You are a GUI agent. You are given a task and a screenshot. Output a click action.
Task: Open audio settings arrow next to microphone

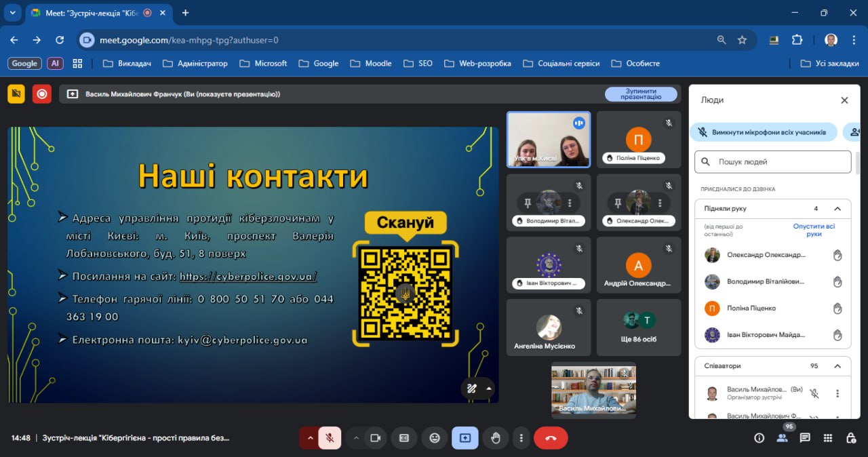pyautogui.click(x=310, y=438)
